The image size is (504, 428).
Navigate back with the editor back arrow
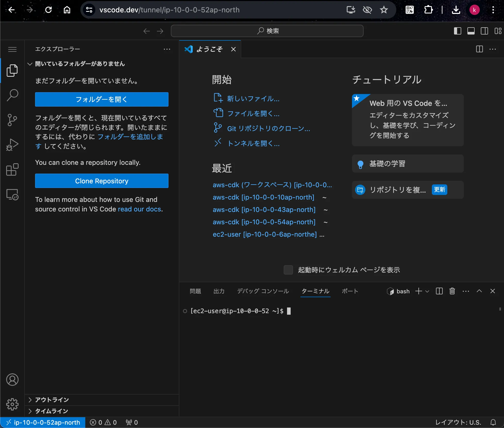(x=147, y=31)
